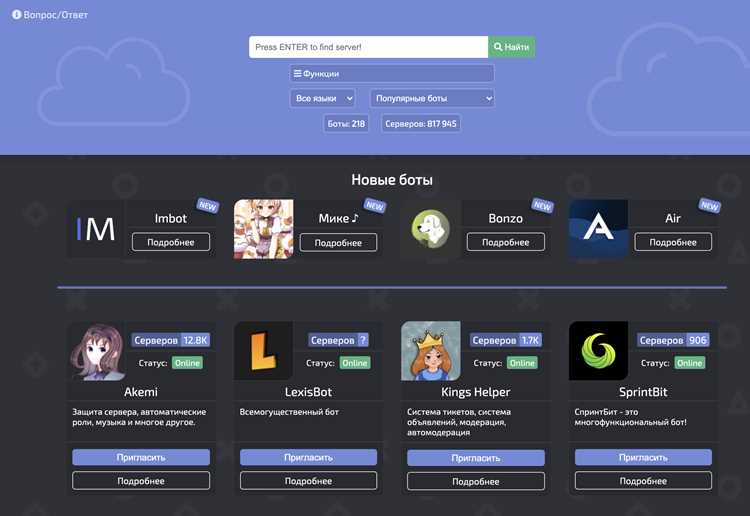Click Akemi description about Защита сервера
750x516 pixels.
tap(139, 417)
